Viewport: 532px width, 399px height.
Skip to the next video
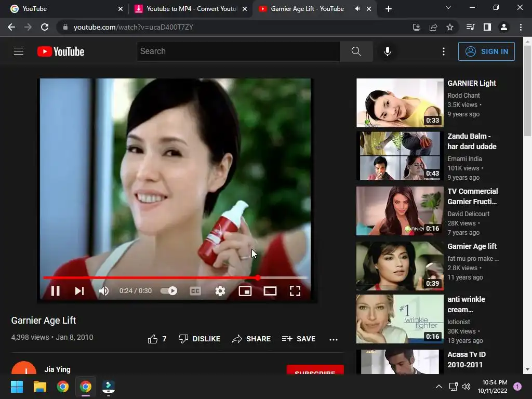[x=79, y=291]
